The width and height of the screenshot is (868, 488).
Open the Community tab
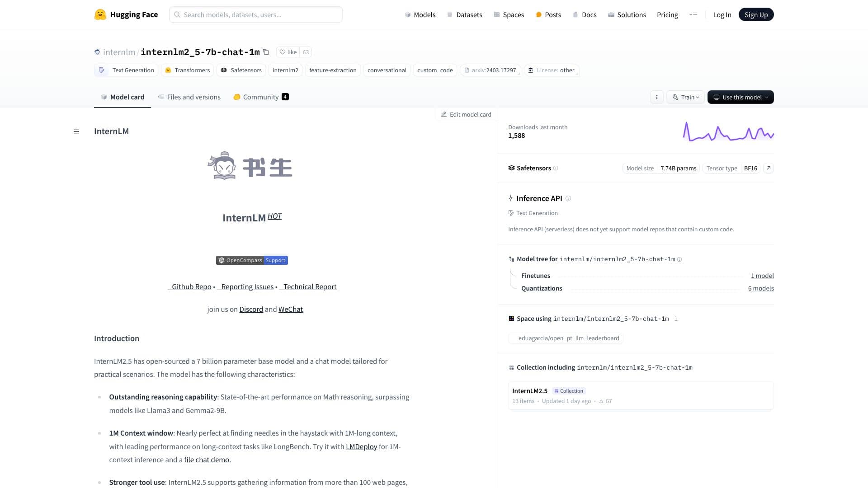coord(260,97)
